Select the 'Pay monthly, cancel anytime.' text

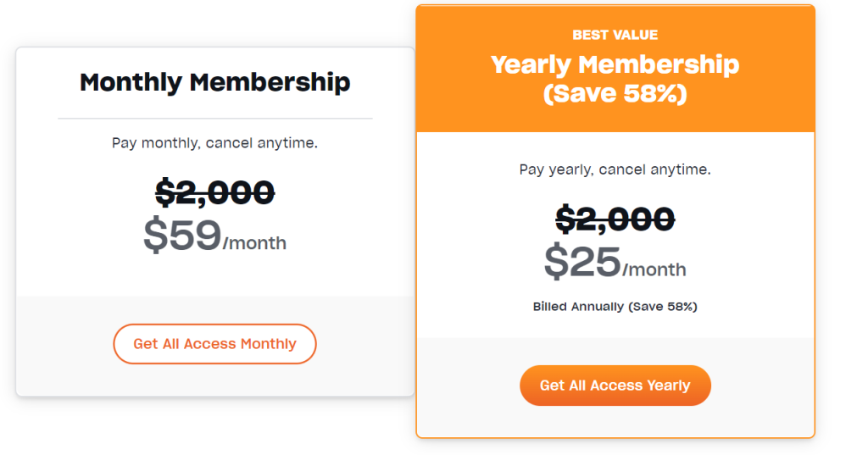(x=214, y=143)
